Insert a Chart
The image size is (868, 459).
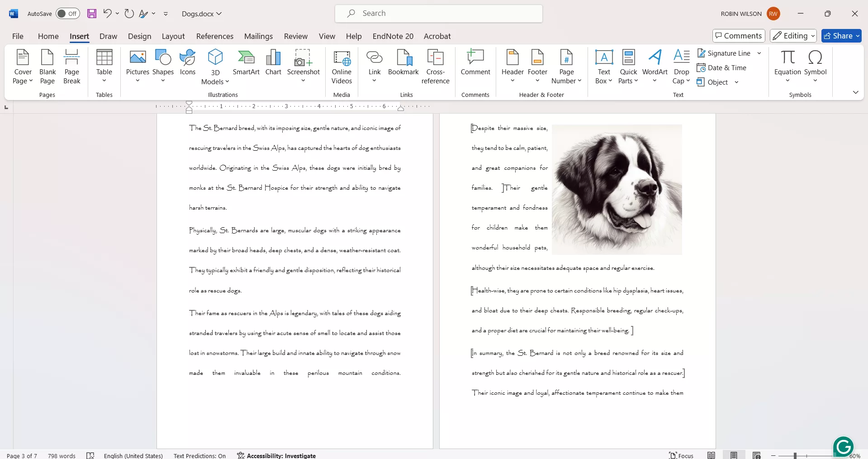[273, 63]
